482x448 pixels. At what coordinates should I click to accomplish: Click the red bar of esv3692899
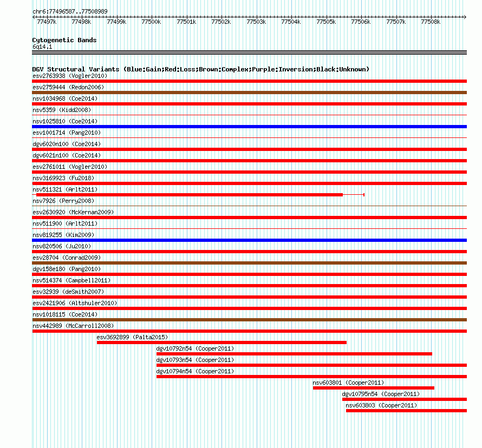pyautogui.click(x=222, y=342)
